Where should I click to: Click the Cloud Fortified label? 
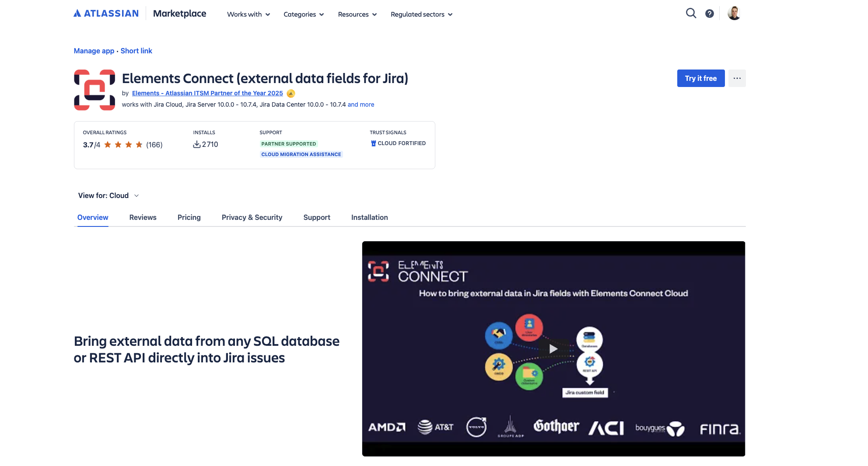pos(402,143)
